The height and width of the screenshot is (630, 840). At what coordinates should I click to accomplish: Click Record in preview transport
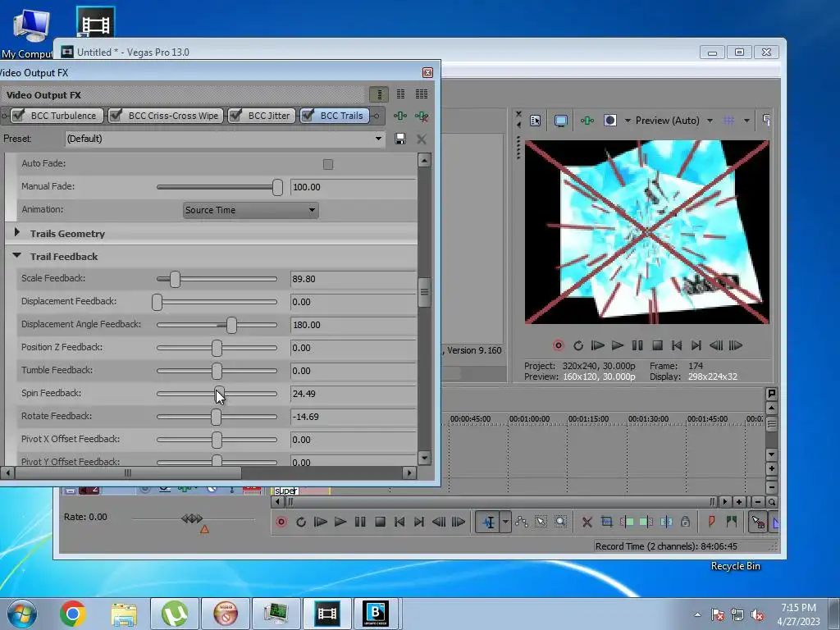tap(558, 345)
